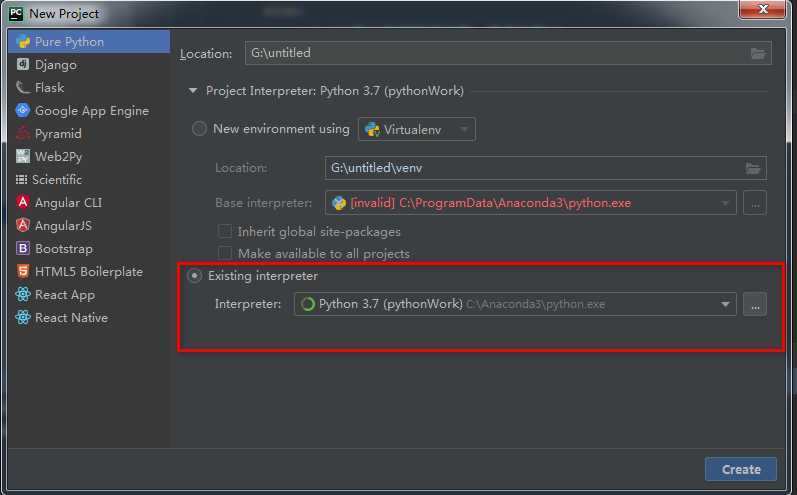Viewport: 797px width, 495px height.
Task: Open the Base interpreter dropdown
Action: tap(531, 203)
